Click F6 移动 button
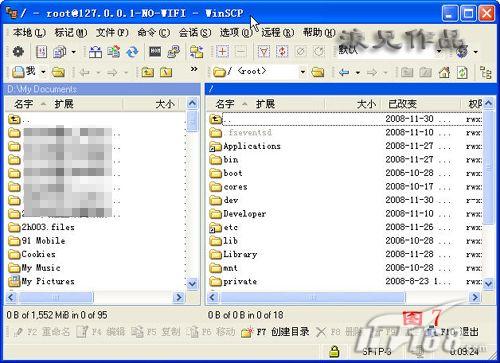Screen dimensions: 500x363 (x=211, y=332)
